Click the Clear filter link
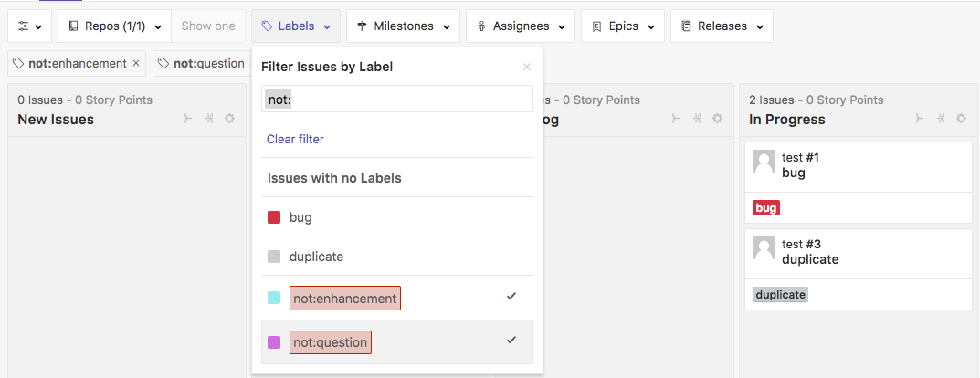This screenshot has width=980, height=378. pyautogui.click(x=295, y=139)
